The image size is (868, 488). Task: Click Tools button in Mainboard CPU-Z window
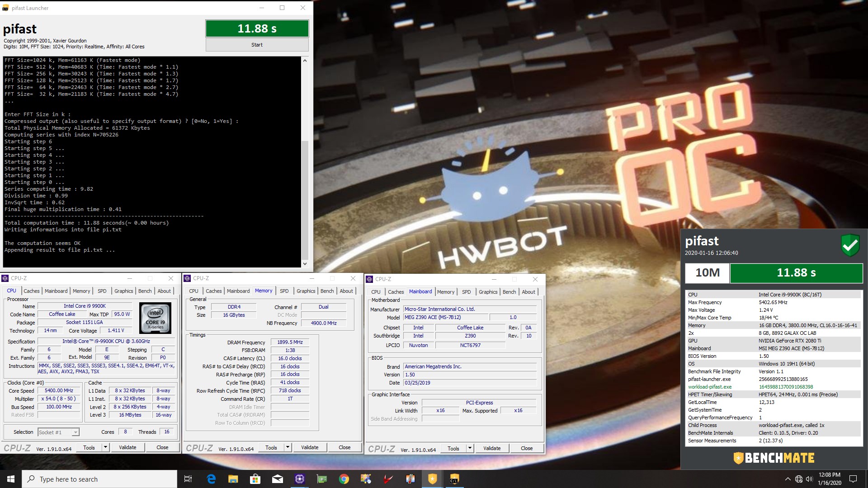tap(453, 448)
